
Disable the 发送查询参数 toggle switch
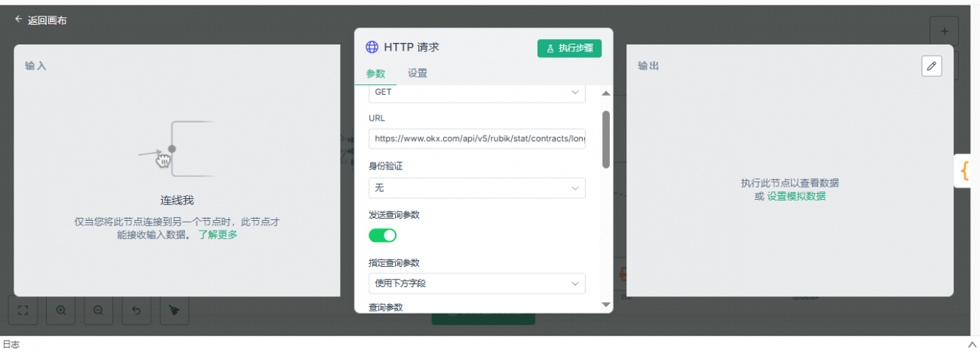[382, 235]
